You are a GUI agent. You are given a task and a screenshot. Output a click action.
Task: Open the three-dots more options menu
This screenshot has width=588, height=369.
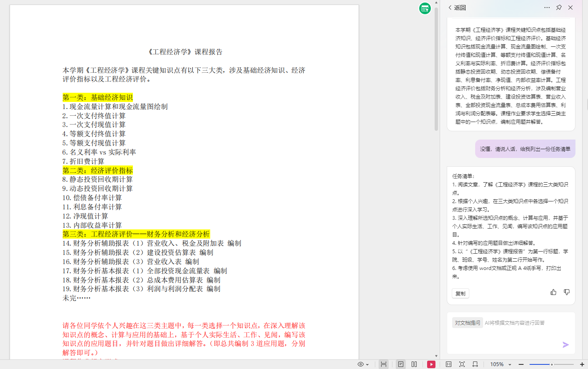pyautogui.click(x=547, y=8)
